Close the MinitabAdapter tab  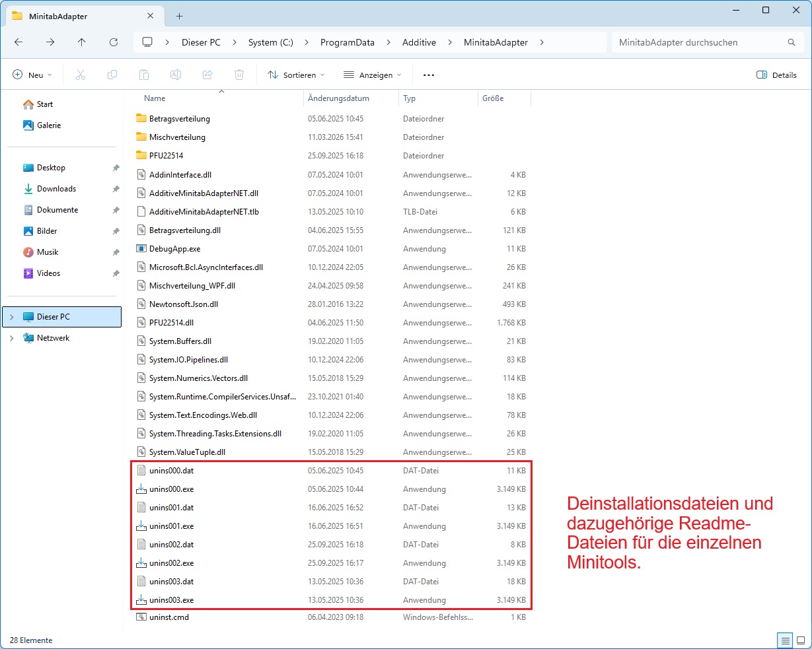coord(151,16)
